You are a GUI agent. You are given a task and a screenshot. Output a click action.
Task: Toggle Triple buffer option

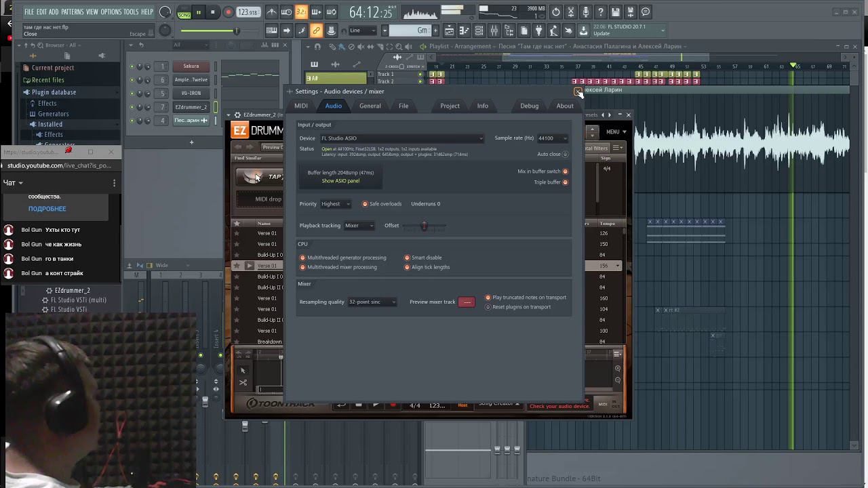(565, 182)
